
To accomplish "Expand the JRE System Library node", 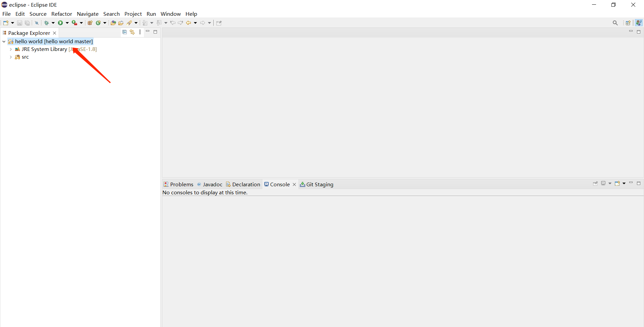I will click(11, 49).
